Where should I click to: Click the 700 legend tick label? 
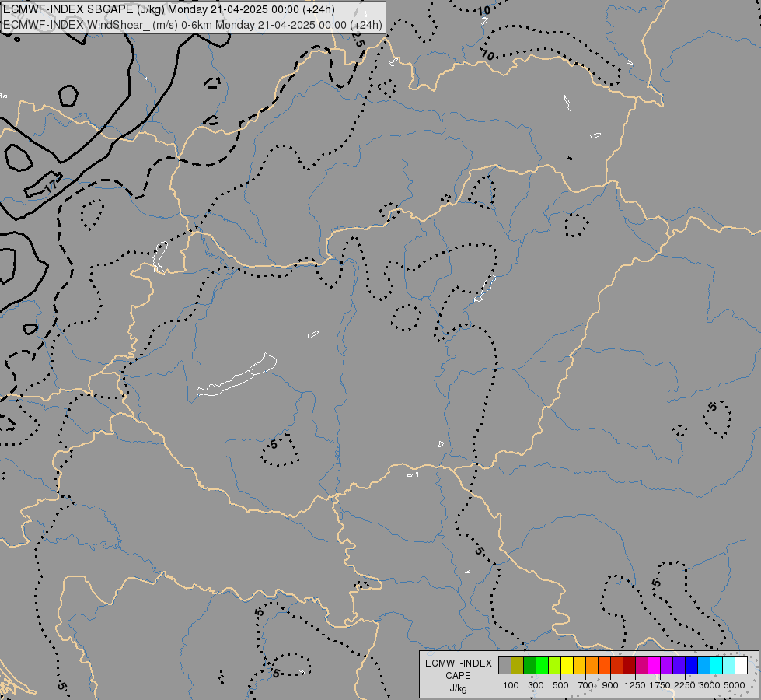click(x=585, y=685)
